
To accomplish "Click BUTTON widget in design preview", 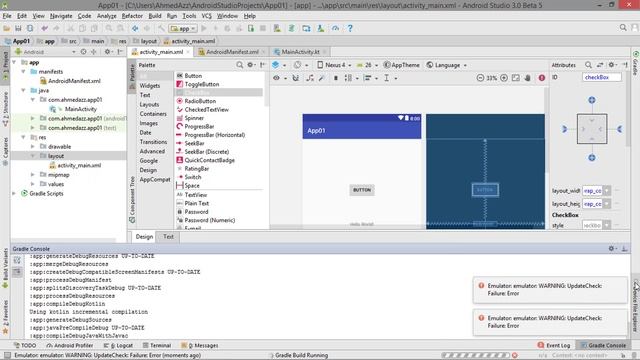I will (362, 190).
